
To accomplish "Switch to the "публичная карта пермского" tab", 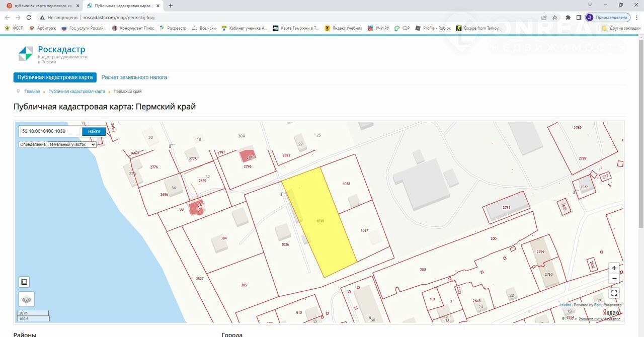I will [x=43, y=6].
